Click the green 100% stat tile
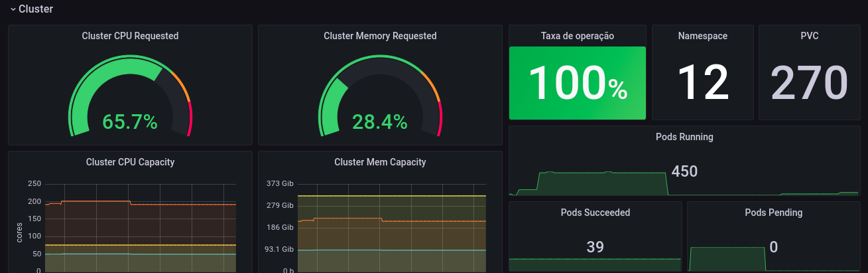Viewport: 868px width, 273px height. pos(578,83)
